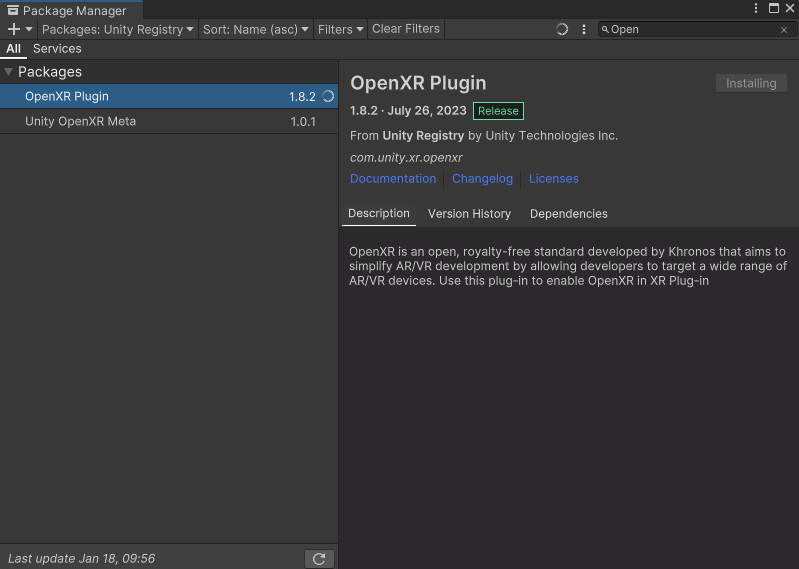Viewport: 799px width, 569px height.
Task: Open the Documentation link
Action: (393, 179)
